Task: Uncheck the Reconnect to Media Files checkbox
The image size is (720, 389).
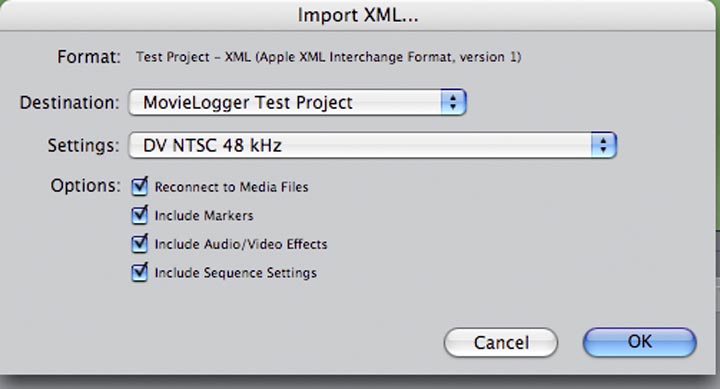Action: 140,186
